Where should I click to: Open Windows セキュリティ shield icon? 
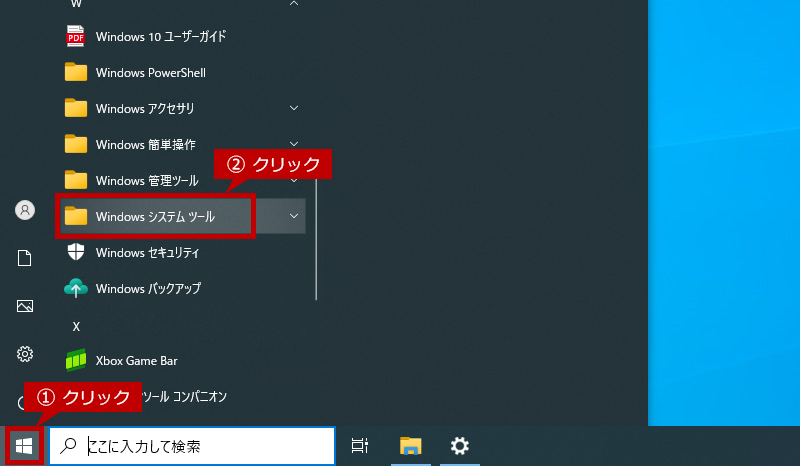point(76,252)
